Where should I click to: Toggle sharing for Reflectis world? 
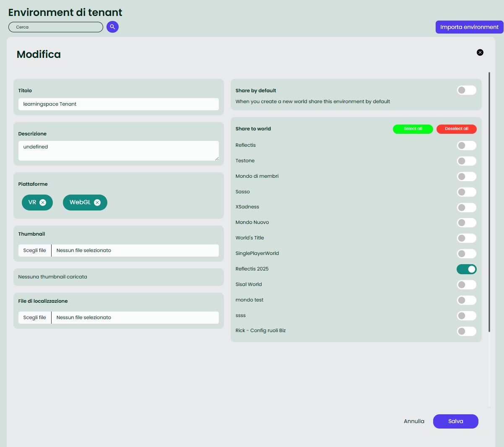click(x=466, y=146)
